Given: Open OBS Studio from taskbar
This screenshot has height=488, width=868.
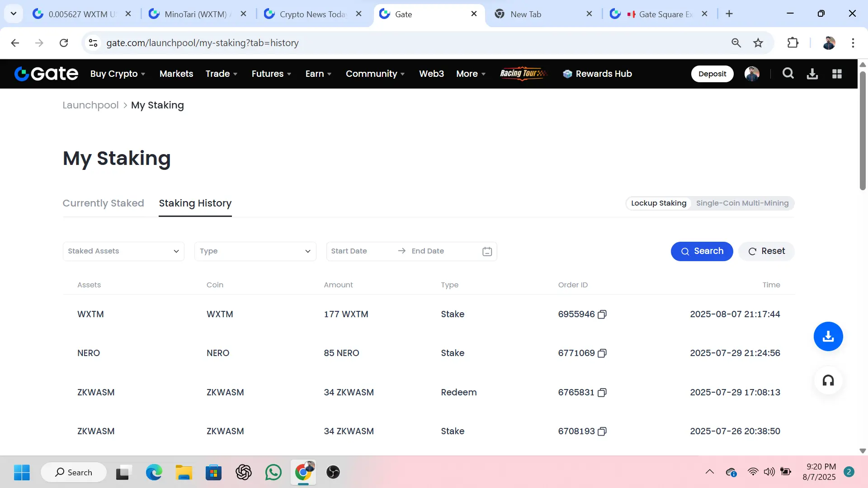Looking at the screenshot, I should (x=333, y=472).
